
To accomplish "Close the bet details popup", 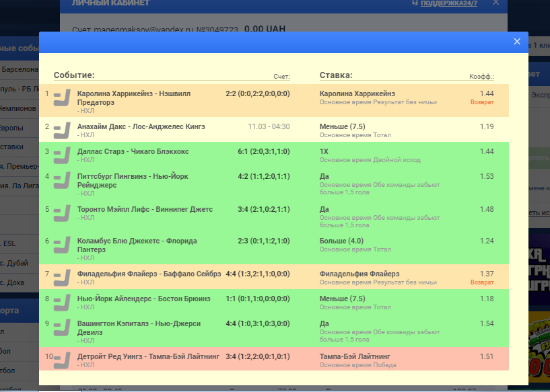I will (517, 41).
